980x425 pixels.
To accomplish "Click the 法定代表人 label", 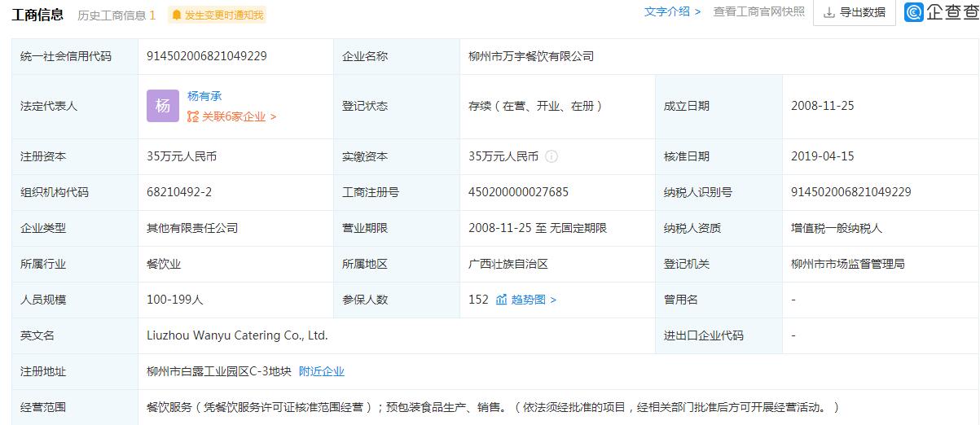I will [49, 106].
